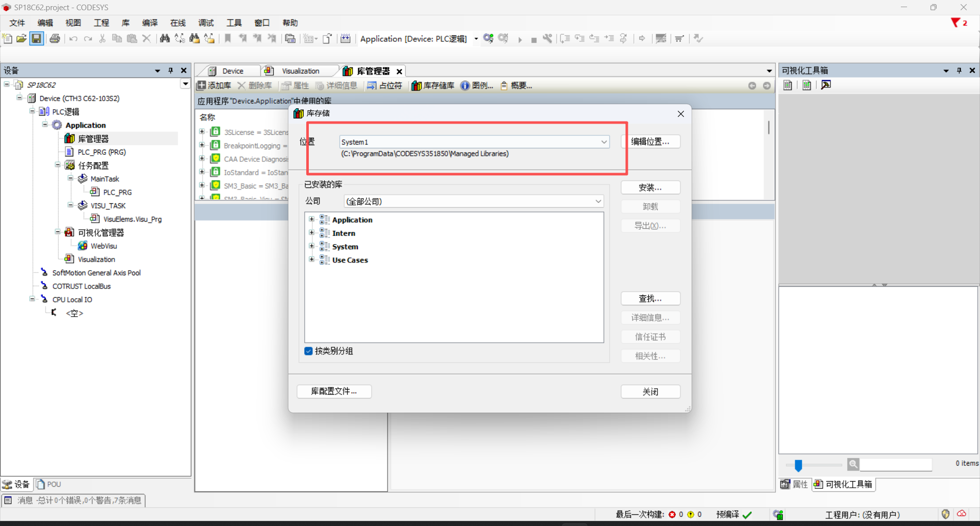
Task: Open the 编译 menu
Action: pyautogui.click(x=150, y=23)
